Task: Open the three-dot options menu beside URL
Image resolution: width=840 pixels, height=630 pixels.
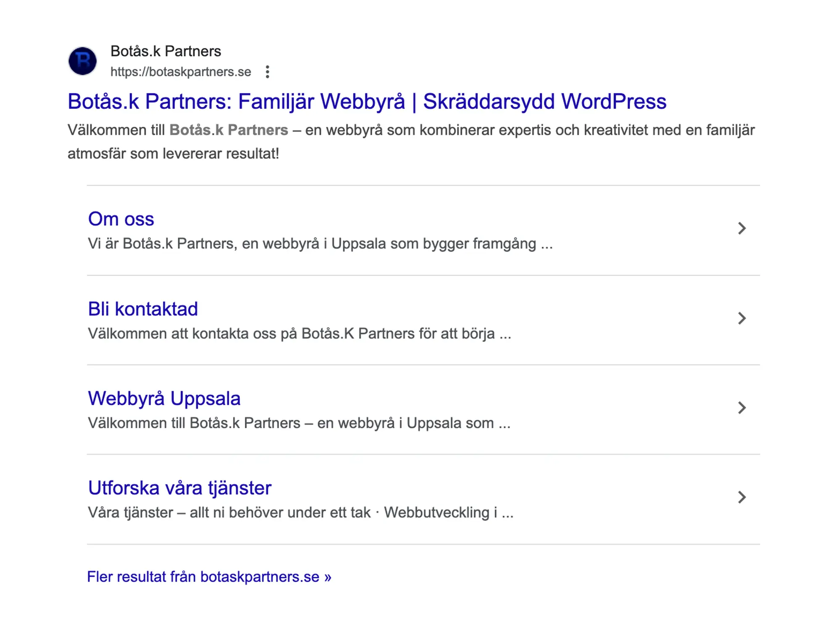Action: (267, 72)
